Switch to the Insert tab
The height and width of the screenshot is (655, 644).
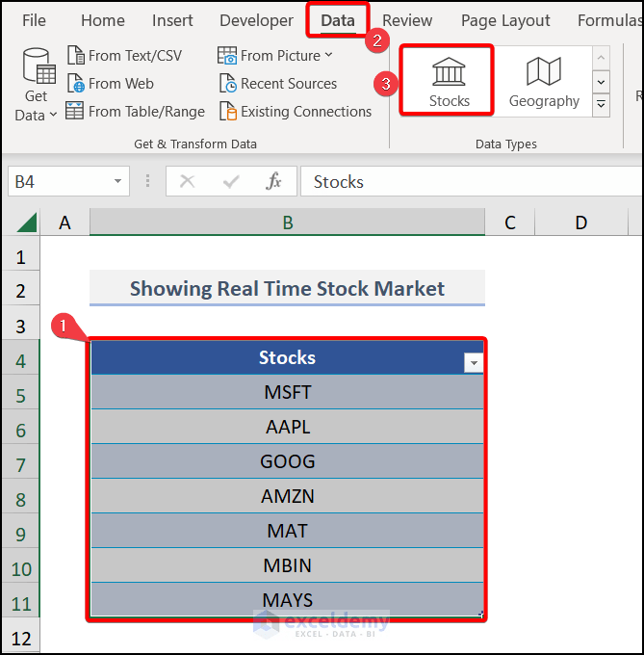(172, 20)
